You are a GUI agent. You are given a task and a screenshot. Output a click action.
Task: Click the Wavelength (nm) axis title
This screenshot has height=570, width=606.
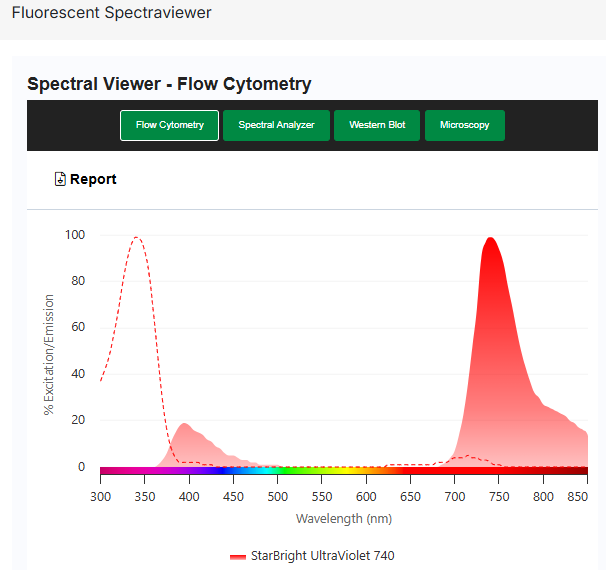tap(343, 518)
